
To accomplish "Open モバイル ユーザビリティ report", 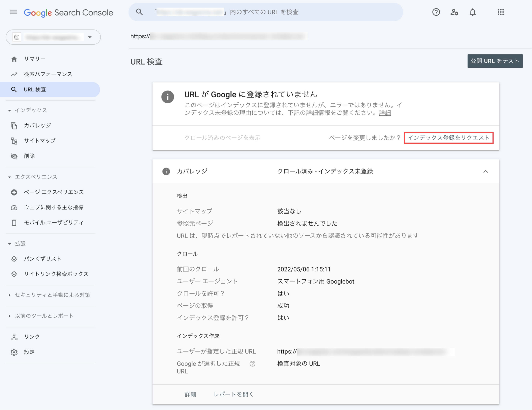I will [54, 223].
